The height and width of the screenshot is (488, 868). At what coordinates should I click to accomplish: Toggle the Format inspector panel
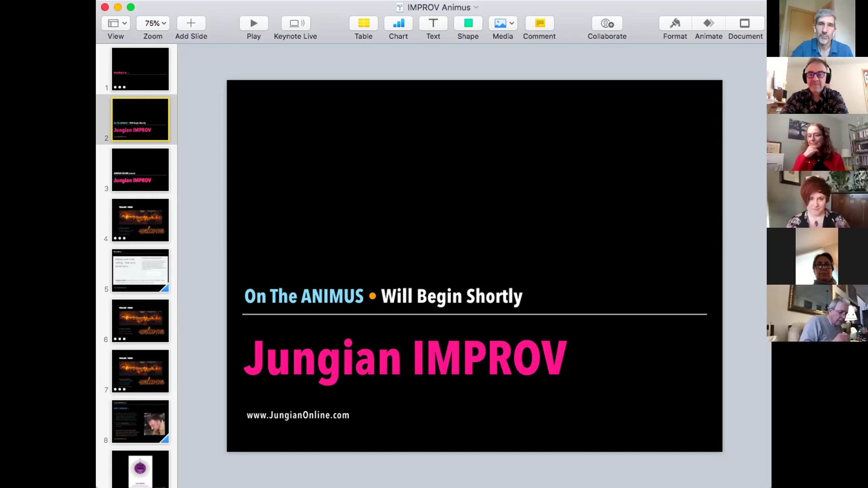click(675, 23)
